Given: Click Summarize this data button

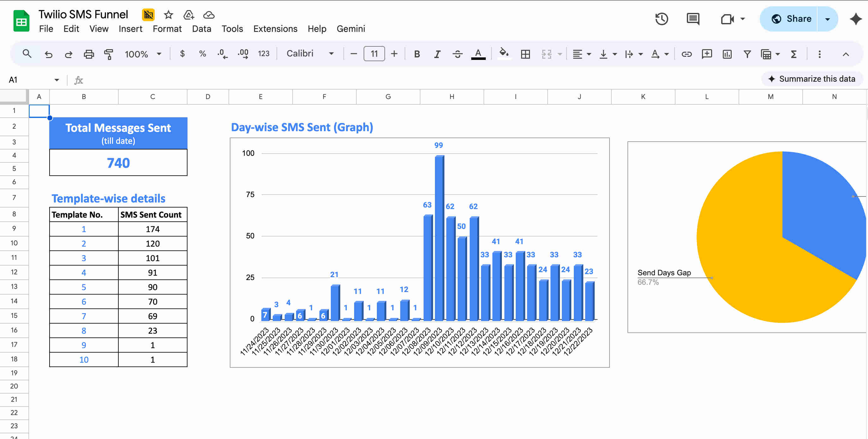Looking at the screenshot, I should click(812, 79).
